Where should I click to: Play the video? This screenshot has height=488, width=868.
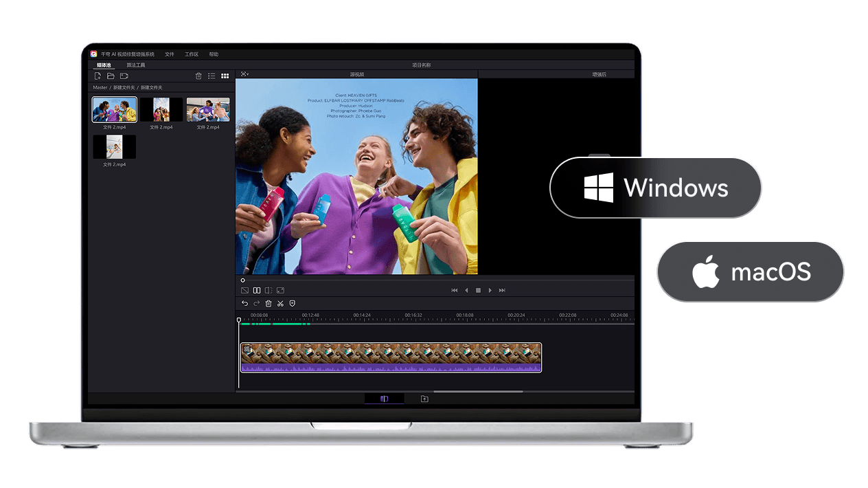(490, 291)
